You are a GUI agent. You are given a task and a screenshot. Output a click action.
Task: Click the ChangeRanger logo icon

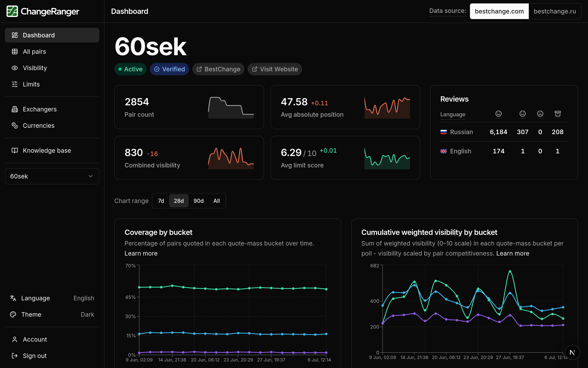(x=12, y=11)
